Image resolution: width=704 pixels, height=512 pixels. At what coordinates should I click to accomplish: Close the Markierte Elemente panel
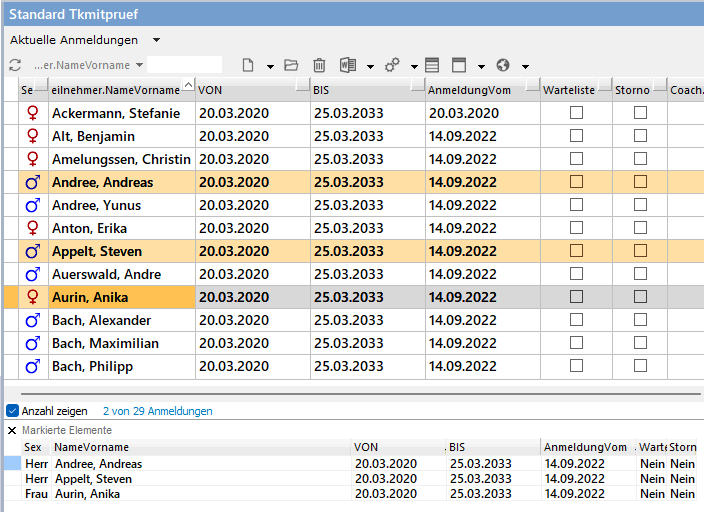12,430
